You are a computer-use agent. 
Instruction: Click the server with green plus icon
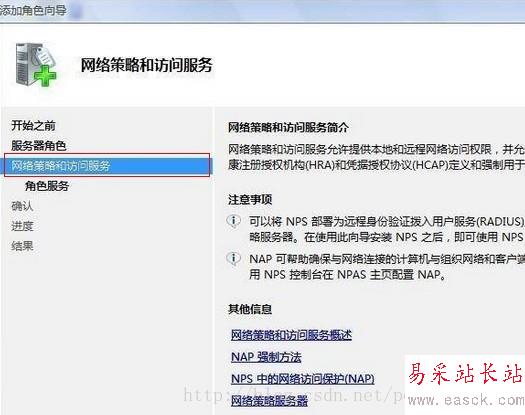click(36, 65)
